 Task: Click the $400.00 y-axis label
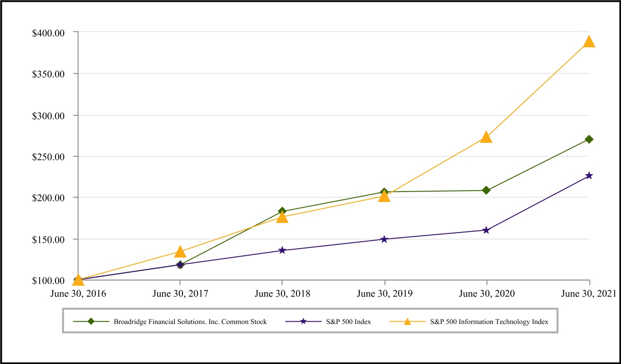click(x=48, y=33)
